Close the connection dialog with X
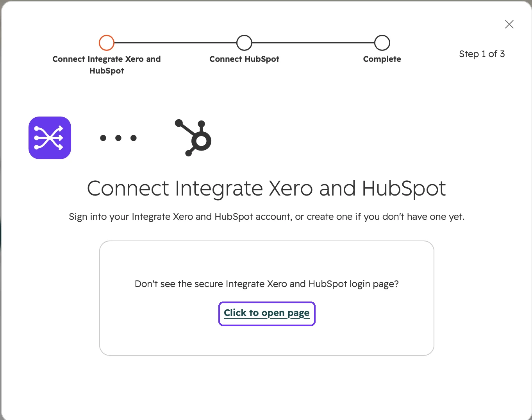 [x=509, y=24]
